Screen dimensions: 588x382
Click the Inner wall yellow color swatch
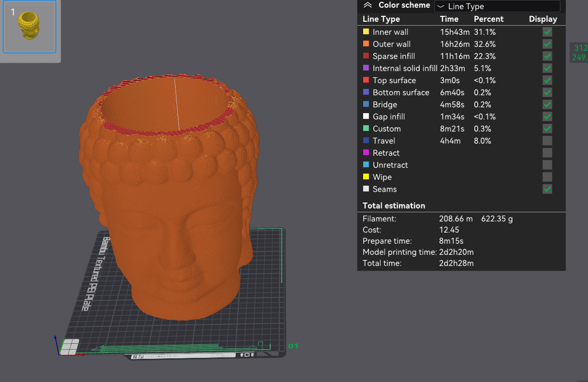[x=366, y=31]
